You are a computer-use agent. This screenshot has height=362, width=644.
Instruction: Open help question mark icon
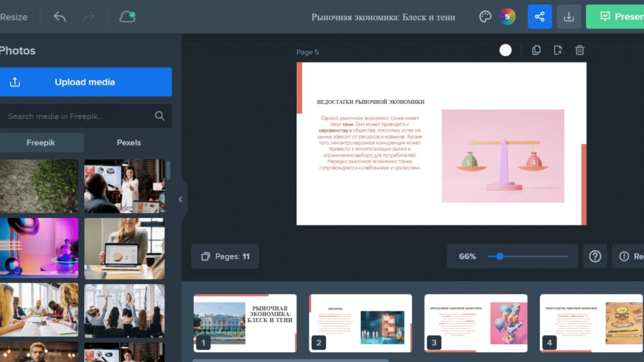[595, 256]
